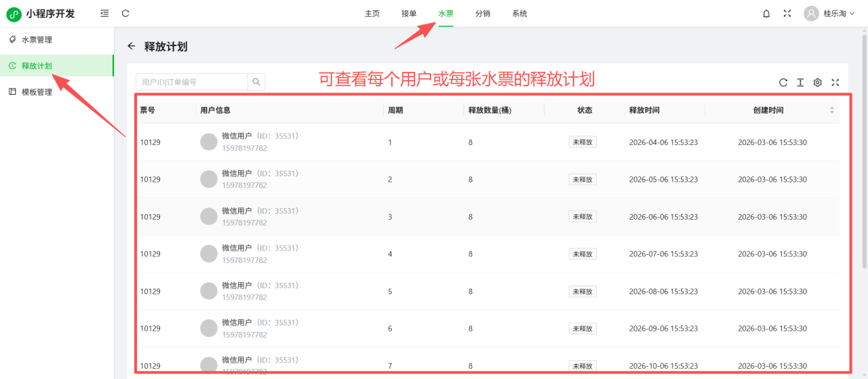Open 模板管理 in the sidebar
The height and width of the screenshot is (379, 868).
pos(37,92)
